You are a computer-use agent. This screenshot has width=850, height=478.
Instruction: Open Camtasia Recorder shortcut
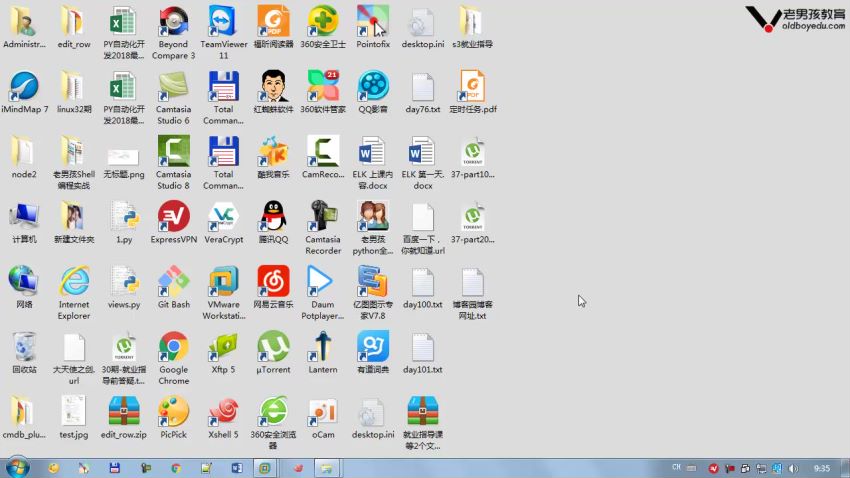coord(323,228)
